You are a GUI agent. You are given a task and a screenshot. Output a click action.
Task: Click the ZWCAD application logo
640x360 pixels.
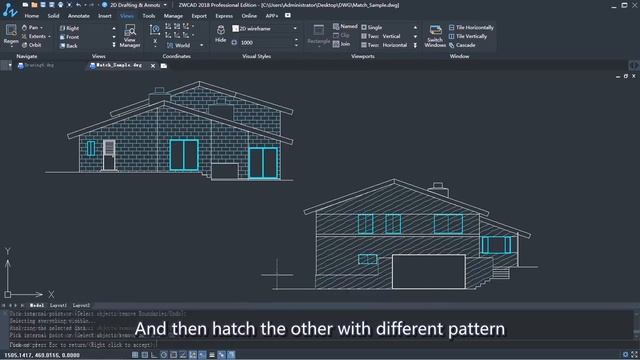tap(9, 9)
